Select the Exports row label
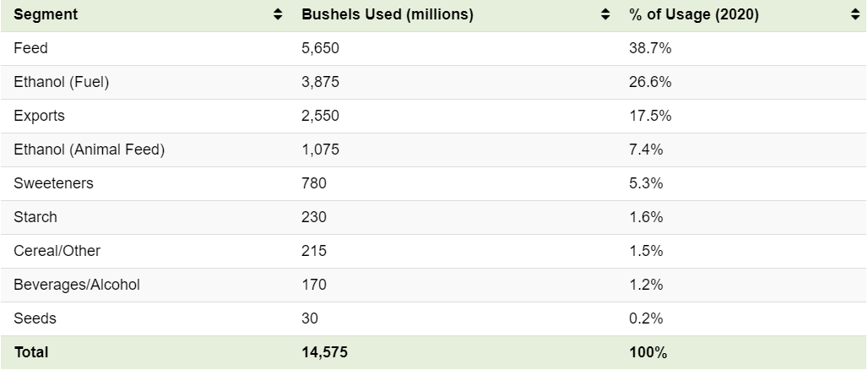This screenshot has height=370, width=868. coord(40,116)
